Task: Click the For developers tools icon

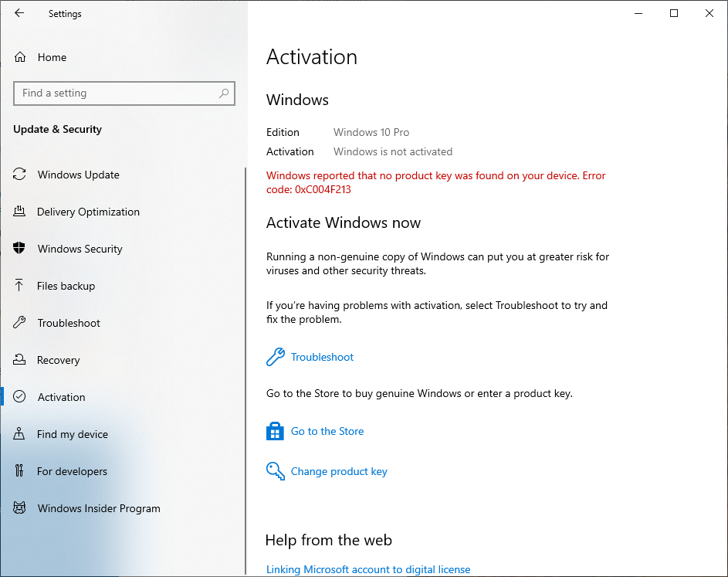Action: pyautogui.click(x=19, y=470)
